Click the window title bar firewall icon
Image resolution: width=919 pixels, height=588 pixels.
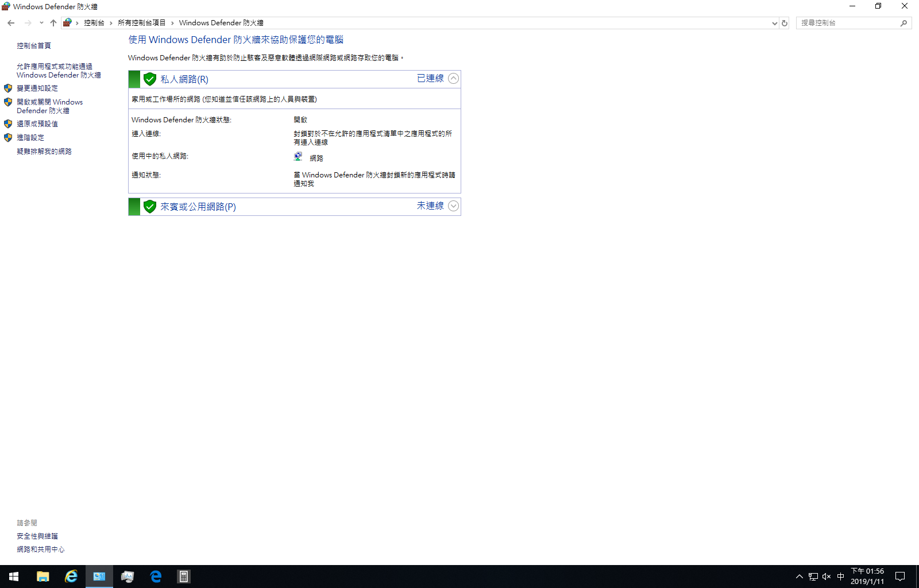[6, 6]
